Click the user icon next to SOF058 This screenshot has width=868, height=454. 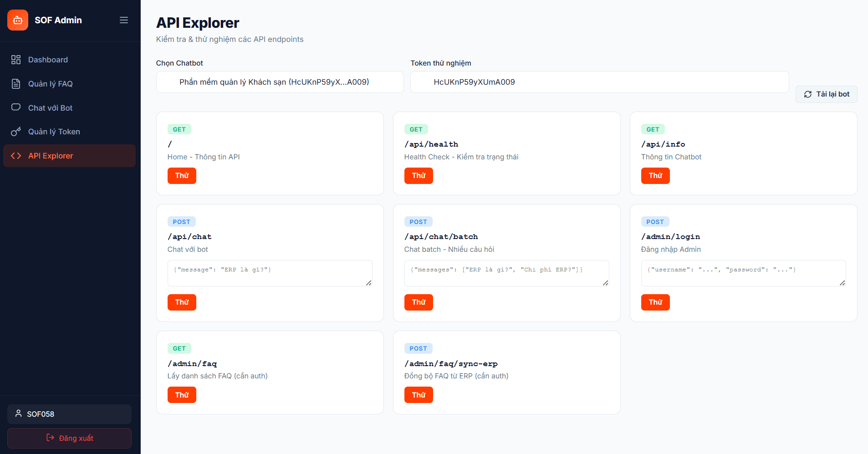pyautogui.click(x=19, y=414)
